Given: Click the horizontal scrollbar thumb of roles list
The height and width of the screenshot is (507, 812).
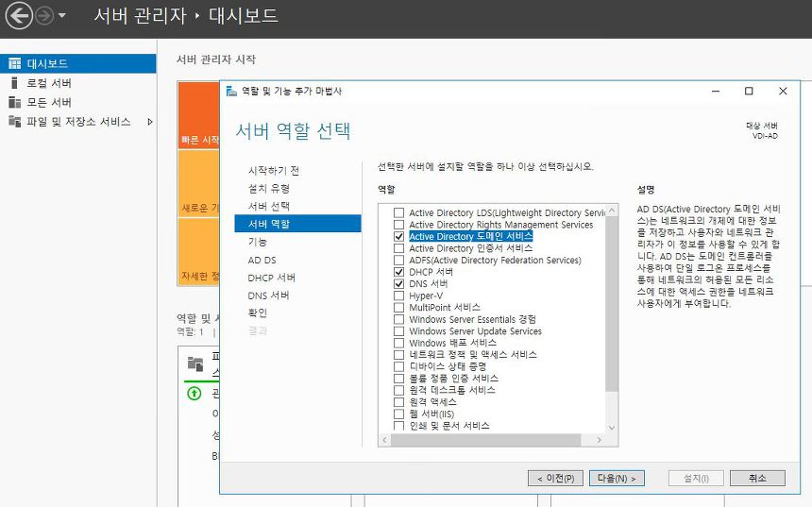Looking at the screenshot, I should point(485,440).
